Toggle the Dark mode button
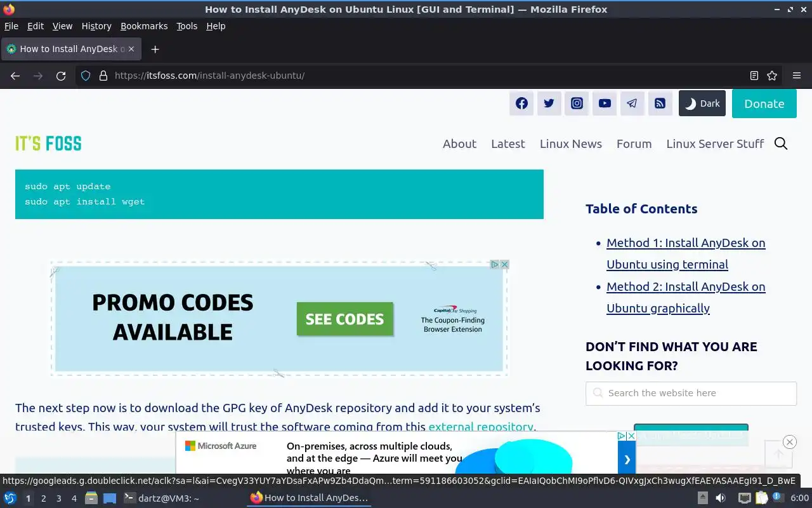The image size is (812, 508). [x=702, y=104]
